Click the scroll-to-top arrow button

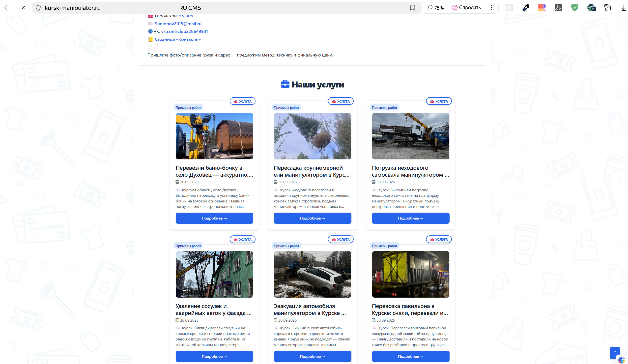pos(615,353)
